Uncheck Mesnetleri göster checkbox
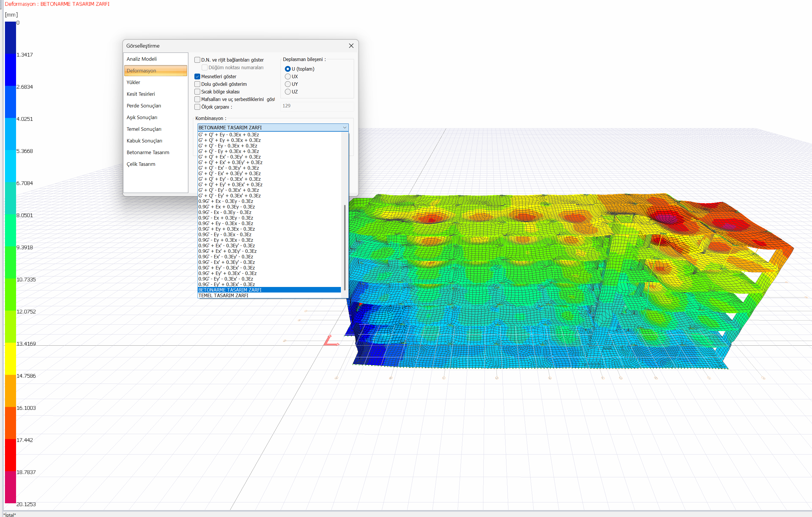Viewport: 812px width, 517px height. (197, 76)
